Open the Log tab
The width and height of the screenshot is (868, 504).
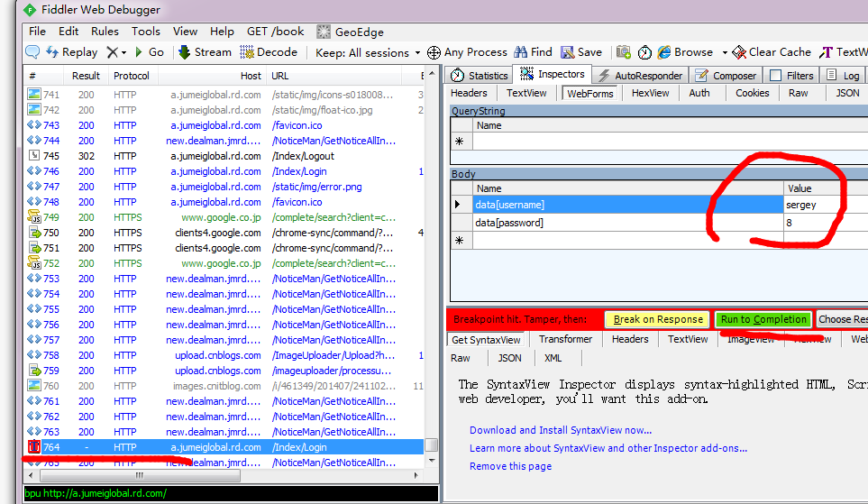tap(843, 76)
